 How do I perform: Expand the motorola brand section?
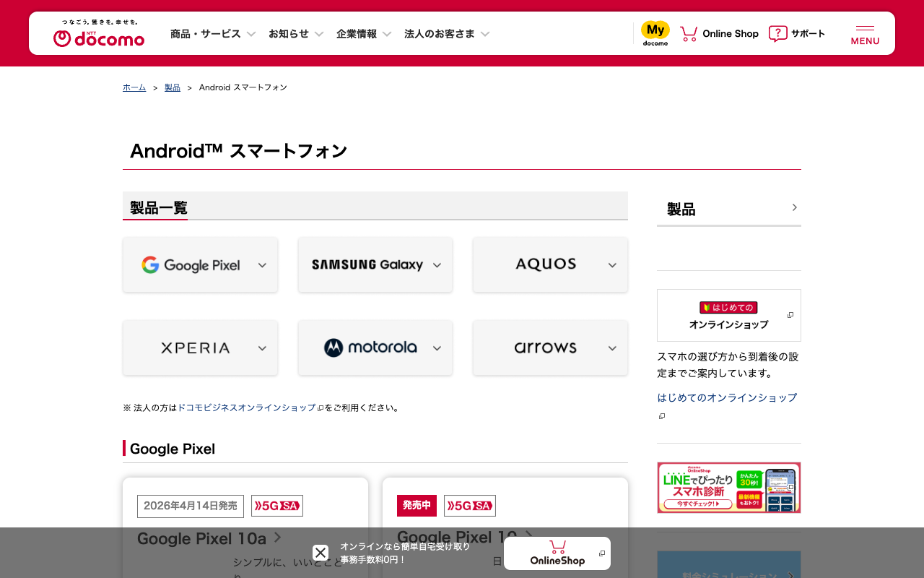click(375, 348)
